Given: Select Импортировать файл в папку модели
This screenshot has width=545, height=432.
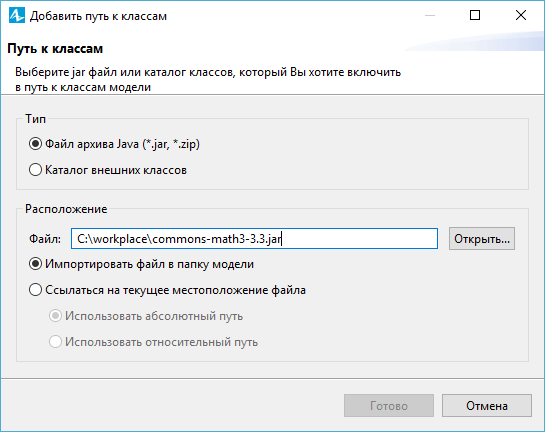Looking at the screenshot, I should (141, 264).
